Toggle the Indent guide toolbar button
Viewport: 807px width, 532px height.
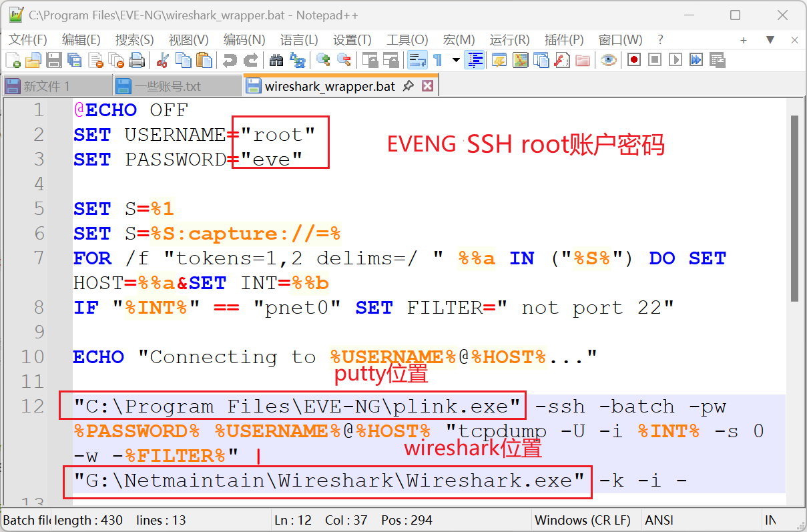tap(475, 61)
